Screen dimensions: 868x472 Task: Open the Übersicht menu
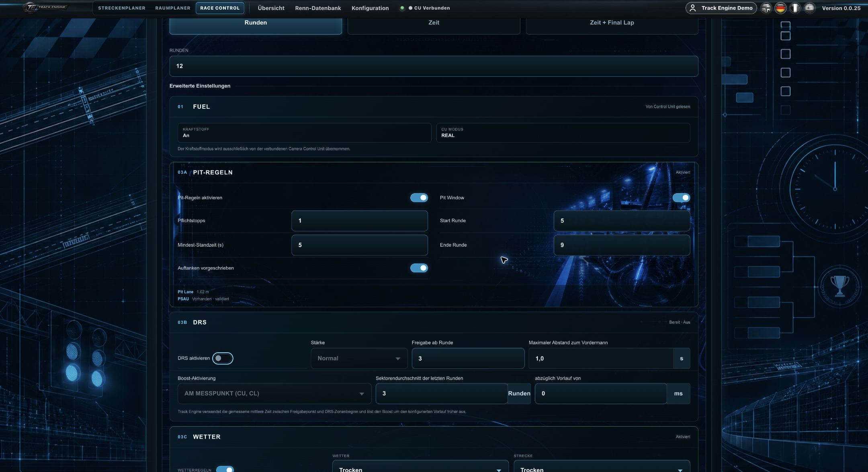tap(271, 8)
